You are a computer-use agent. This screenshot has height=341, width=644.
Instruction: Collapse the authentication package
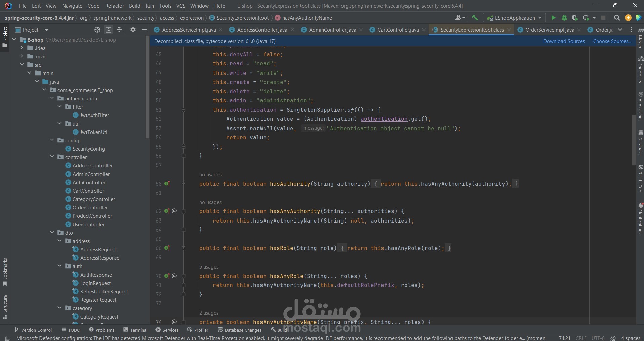click(52, 98)
